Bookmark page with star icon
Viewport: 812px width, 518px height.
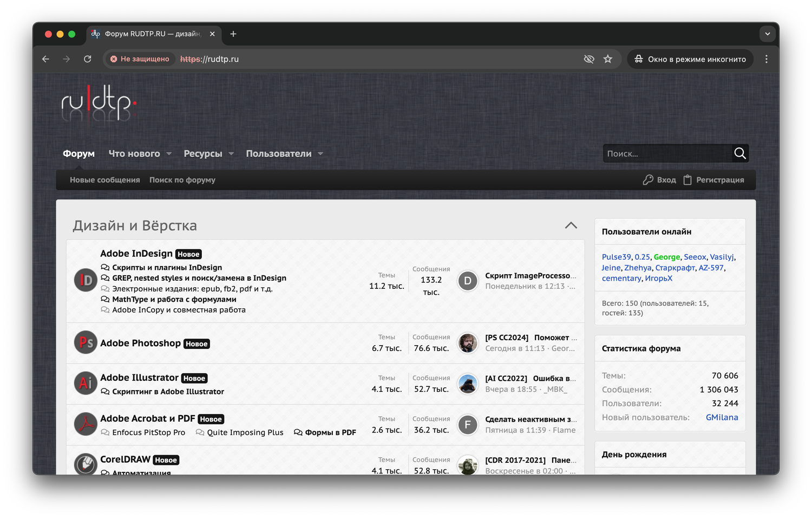coord(608,59)
